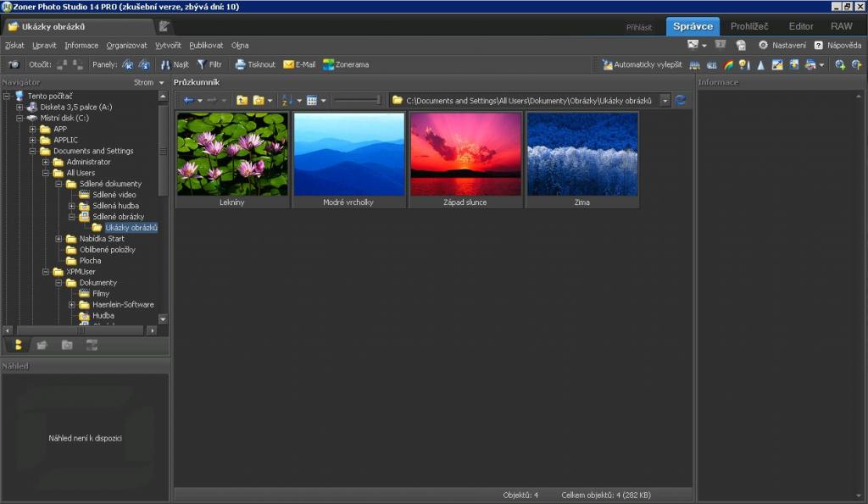
Task: Open the Informace menu
Action: coord(81,46)
